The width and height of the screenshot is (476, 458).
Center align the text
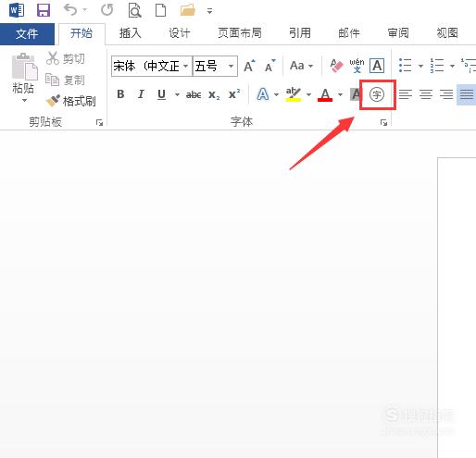(426, 94)
